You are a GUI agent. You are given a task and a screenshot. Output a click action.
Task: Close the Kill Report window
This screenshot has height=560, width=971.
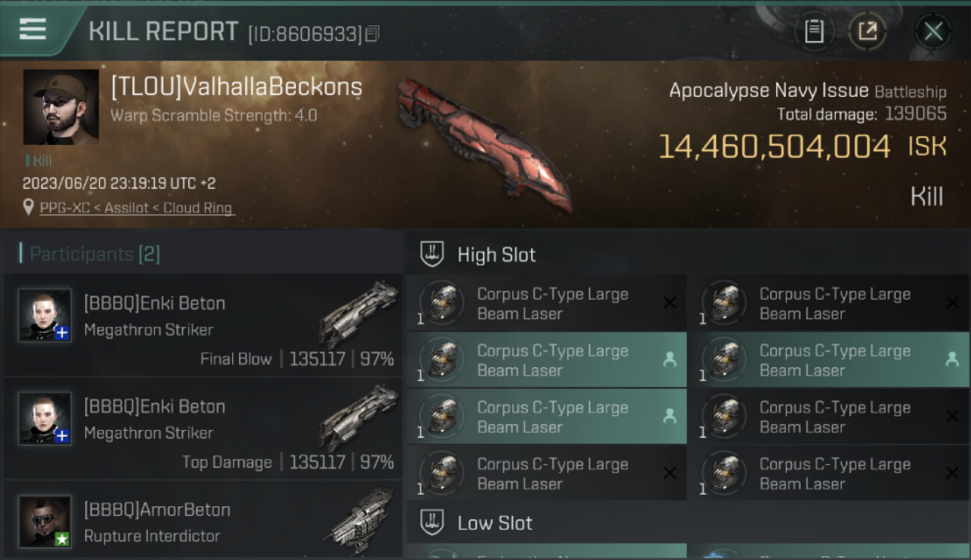933,31
